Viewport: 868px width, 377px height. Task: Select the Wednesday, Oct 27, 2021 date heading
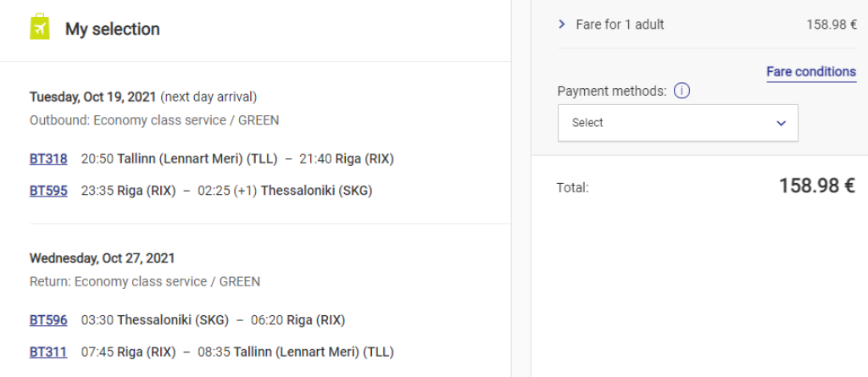102,258
